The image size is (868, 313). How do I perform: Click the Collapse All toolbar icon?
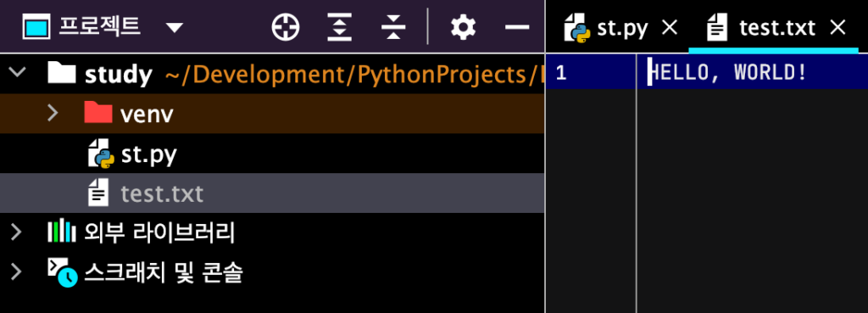pyautogui.click(x=393, y=26)
